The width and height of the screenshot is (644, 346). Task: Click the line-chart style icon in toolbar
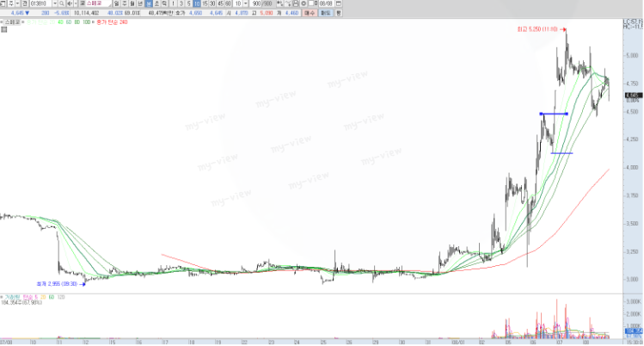coord(288,3)
